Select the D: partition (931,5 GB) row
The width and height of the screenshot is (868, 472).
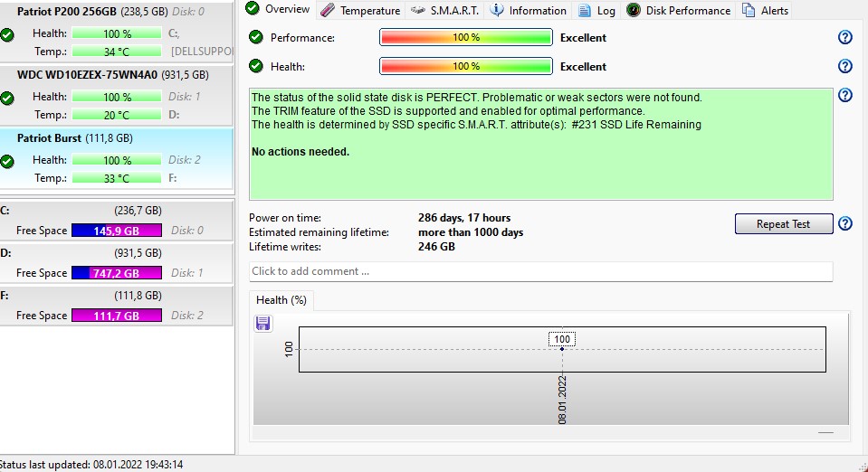(116, 263)
